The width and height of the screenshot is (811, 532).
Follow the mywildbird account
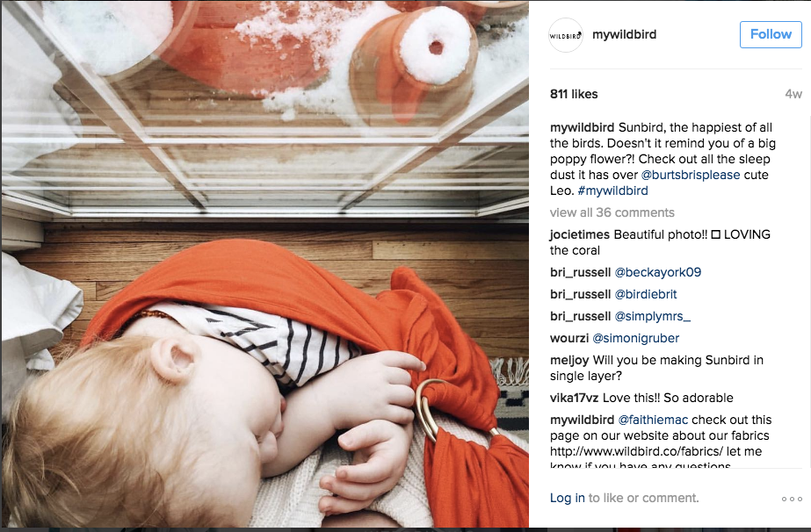point(771,34)
